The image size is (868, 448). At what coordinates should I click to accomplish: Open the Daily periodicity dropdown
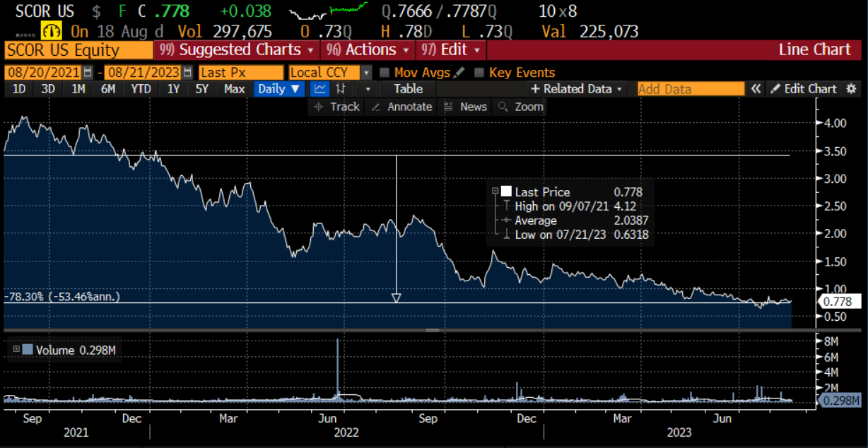click(x=279, y=89)
